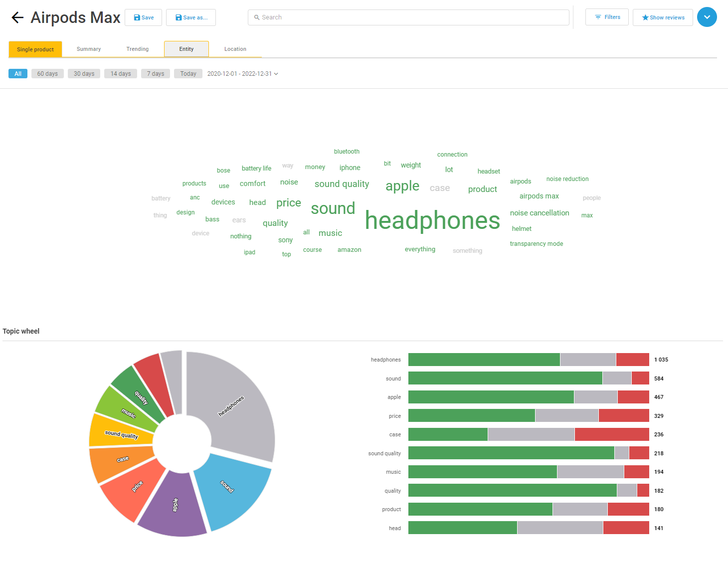Click the green bar in headphones row

point(484,360)
